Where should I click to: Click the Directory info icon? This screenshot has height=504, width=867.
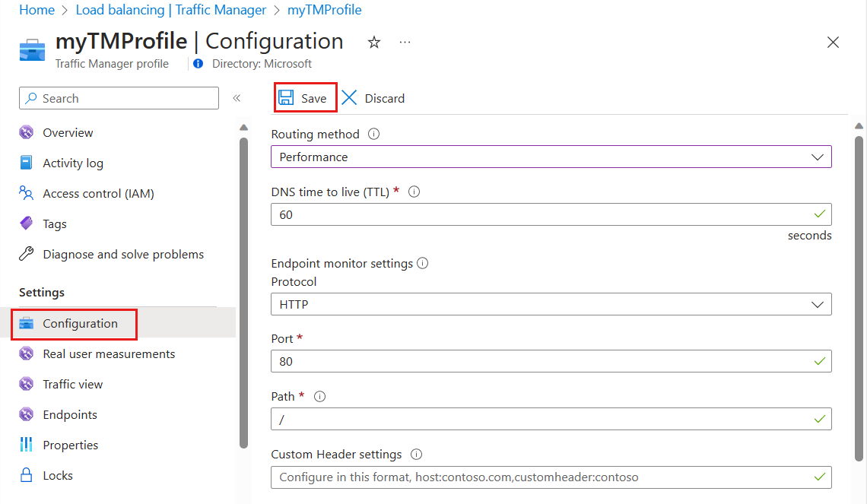(x=198, y=64)
